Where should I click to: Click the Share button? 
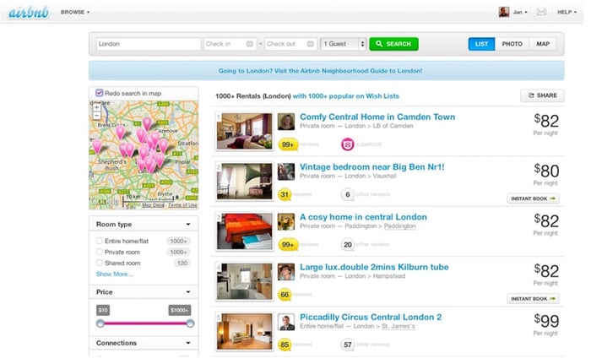pos(542,95)
